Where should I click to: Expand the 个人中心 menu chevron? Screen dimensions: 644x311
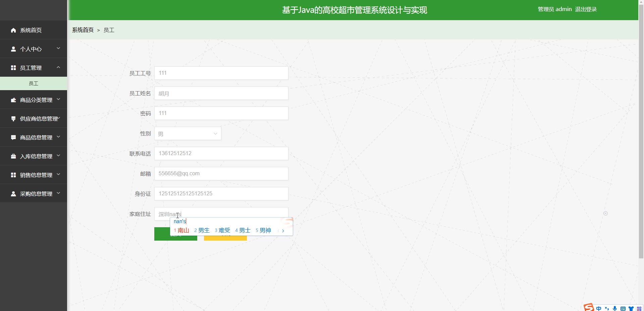pyautogui.click(x=58, y=49)
